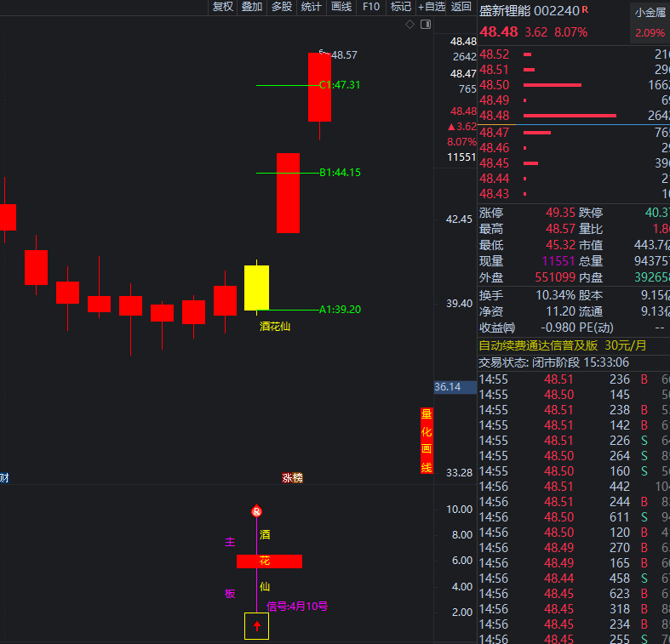Click the 财 label at chart left edge
Image resolution: width=670 pixels, height=644 pixels.
[4, 478]
